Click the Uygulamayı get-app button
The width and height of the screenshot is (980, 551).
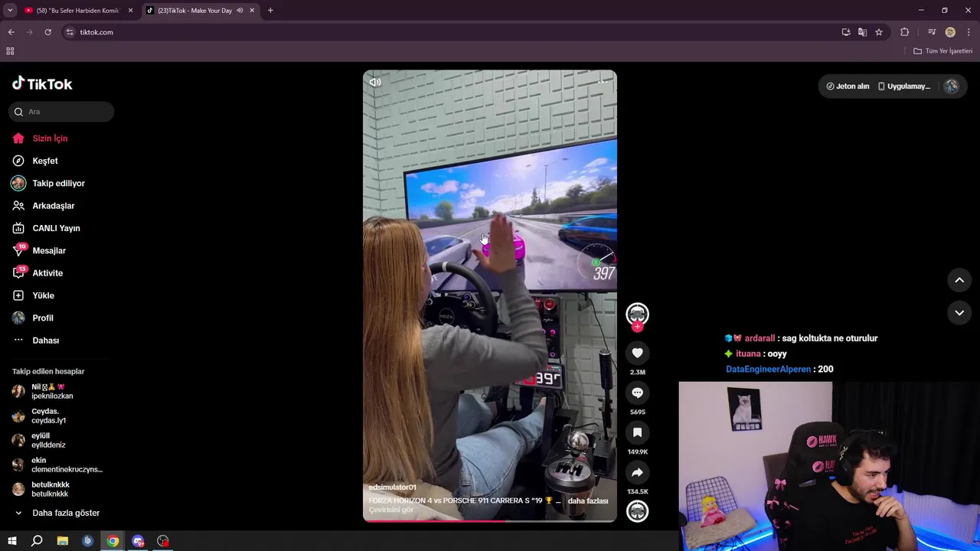(x=904, y=86)
